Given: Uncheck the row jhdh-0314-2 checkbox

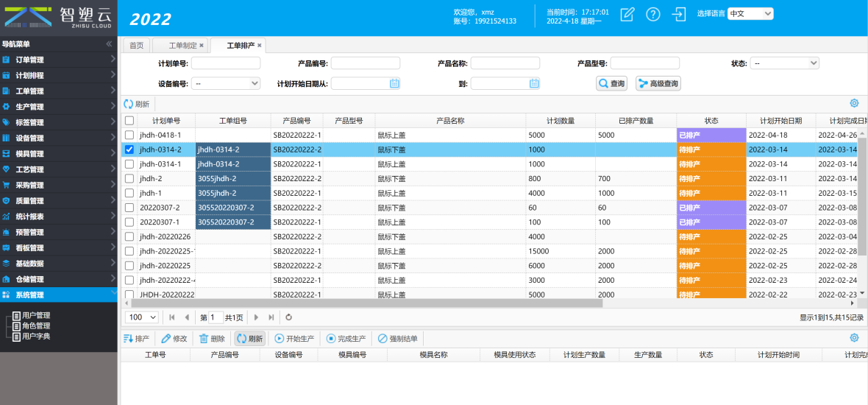Looking at the screenshot, I should coord(129,149).
